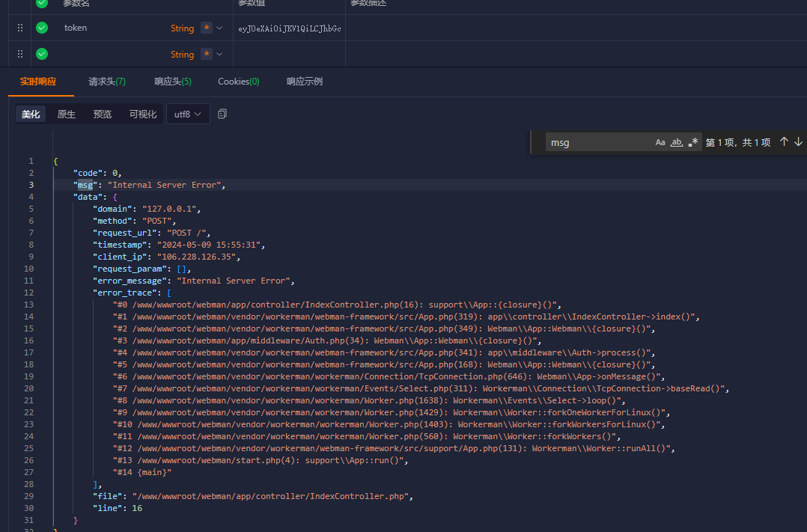Click the "method": "POST" line

coord(134,221)
